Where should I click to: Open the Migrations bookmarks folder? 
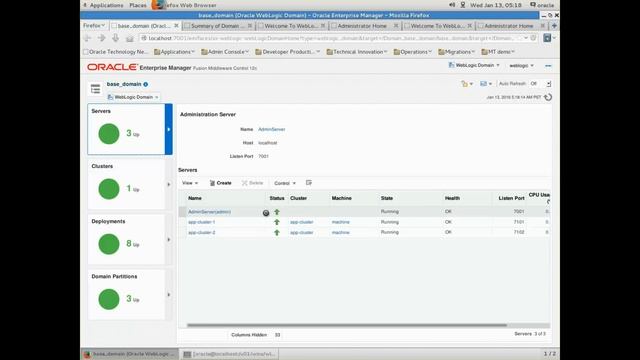click(456, 52)
